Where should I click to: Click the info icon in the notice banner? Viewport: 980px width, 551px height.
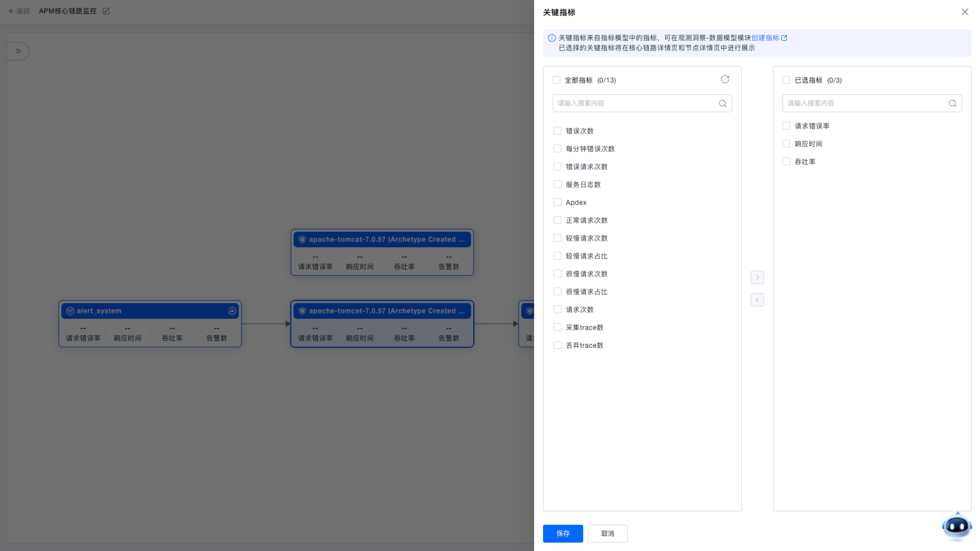[x=551, y=38]
